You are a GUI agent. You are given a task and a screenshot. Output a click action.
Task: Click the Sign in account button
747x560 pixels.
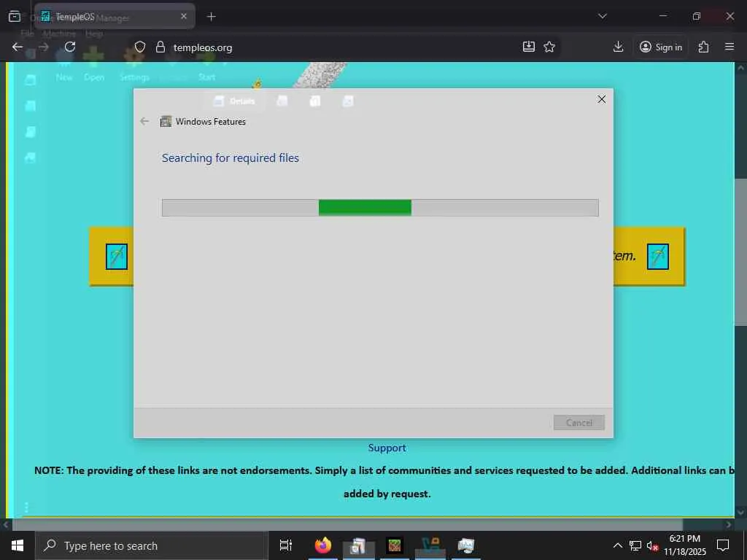(x=661, y=47)
